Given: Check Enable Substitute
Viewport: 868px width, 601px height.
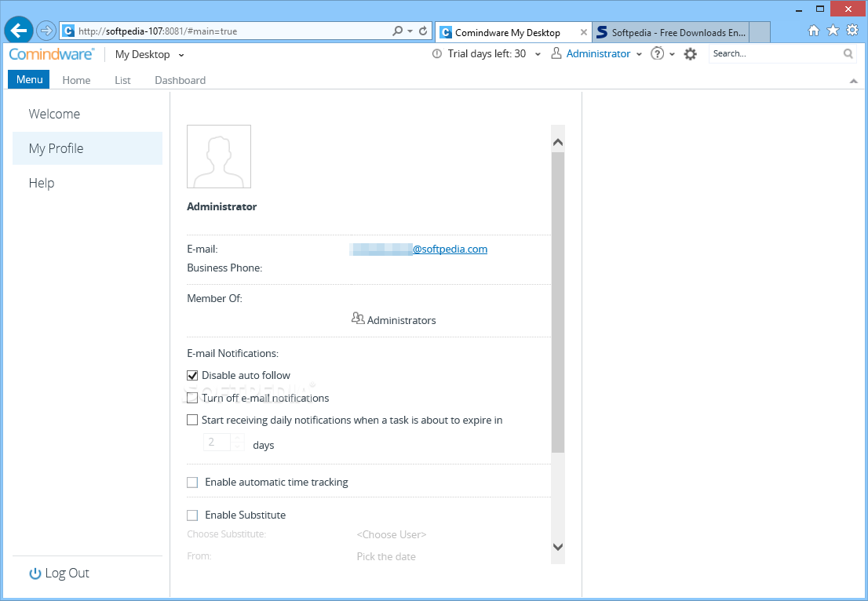Looking at the screenshot, I should click(x=192, y=515).
